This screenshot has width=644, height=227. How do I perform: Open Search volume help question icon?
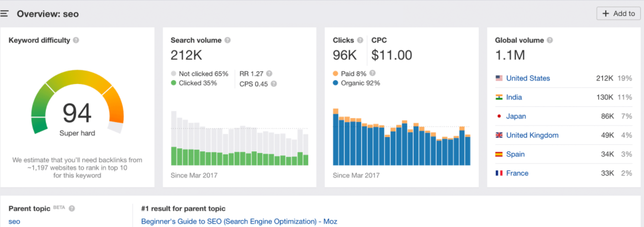228,40
